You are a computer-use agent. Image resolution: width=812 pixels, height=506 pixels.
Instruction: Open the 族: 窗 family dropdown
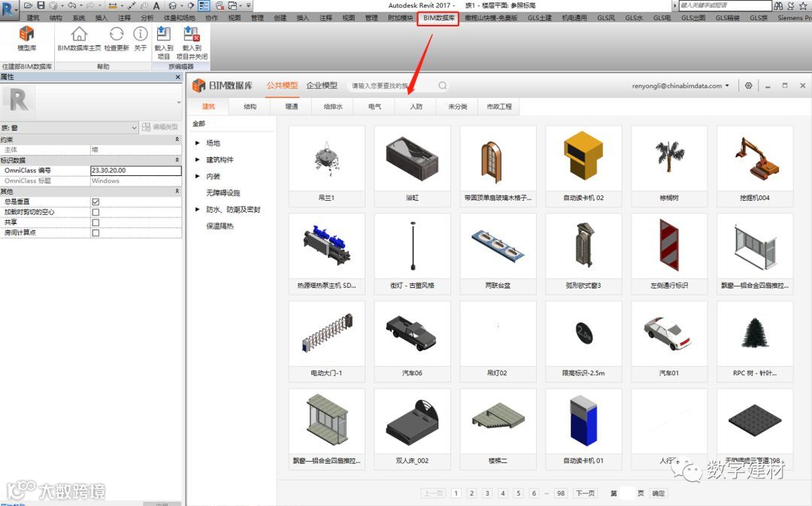point(69,127)
